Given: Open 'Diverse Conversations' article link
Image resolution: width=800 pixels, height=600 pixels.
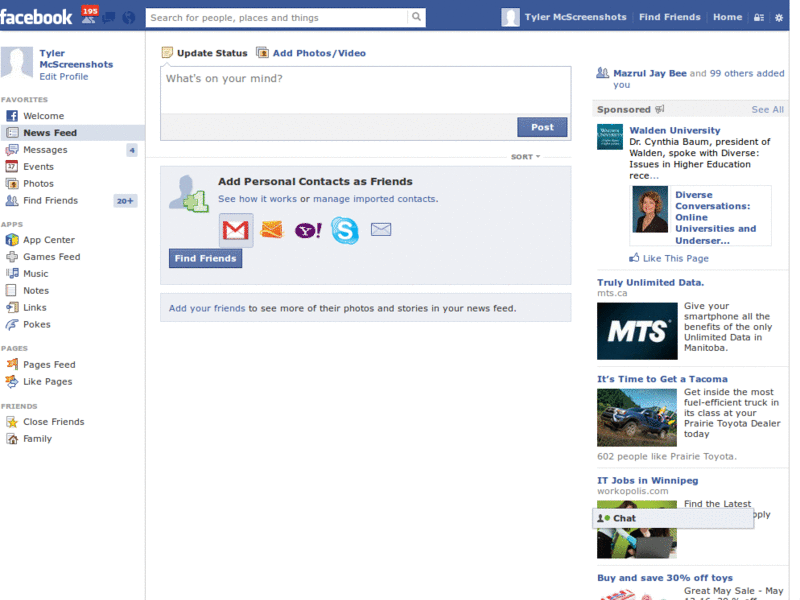Looking at the screenshot, I should tap(715, 217).
